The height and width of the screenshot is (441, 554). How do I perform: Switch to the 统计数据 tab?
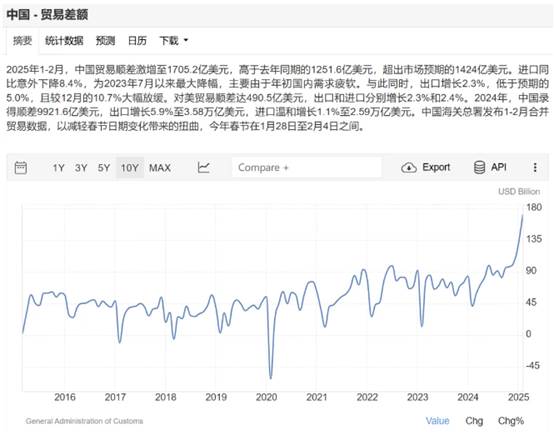[64, 41]
